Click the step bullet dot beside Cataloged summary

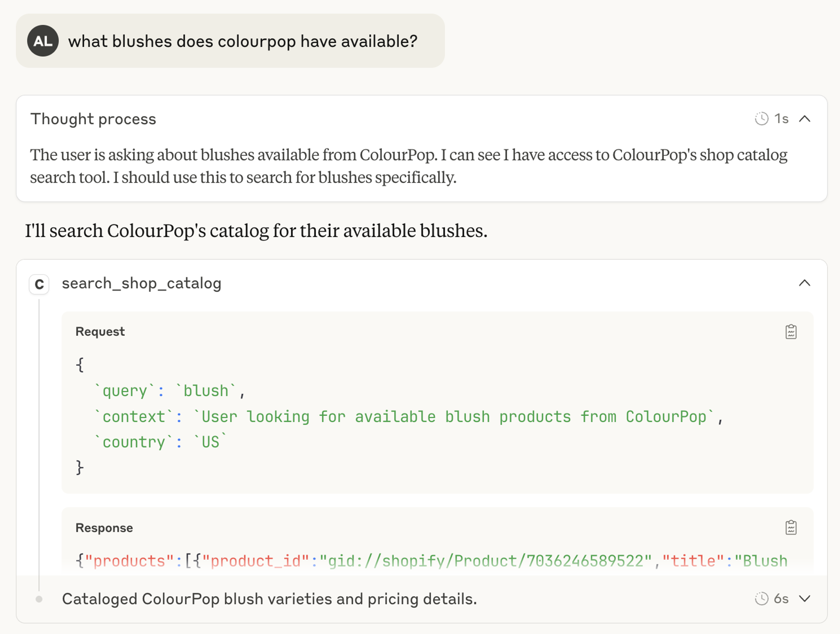(39, 599)
